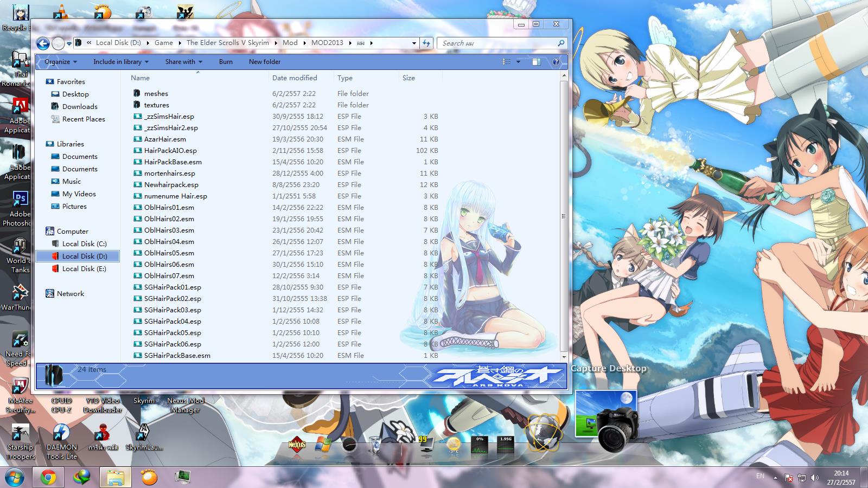Open the My Videos library
Viewport: 868px width, 488px height.
click(x=79, y=194)
